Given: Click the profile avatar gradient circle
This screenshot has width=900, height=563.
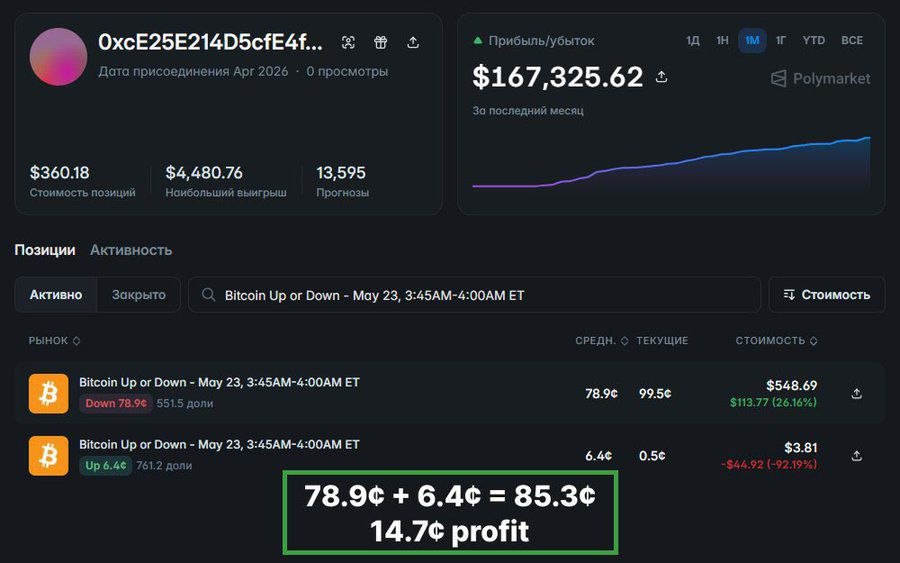Looking at the screenshot, I should [x=58, y=57].
